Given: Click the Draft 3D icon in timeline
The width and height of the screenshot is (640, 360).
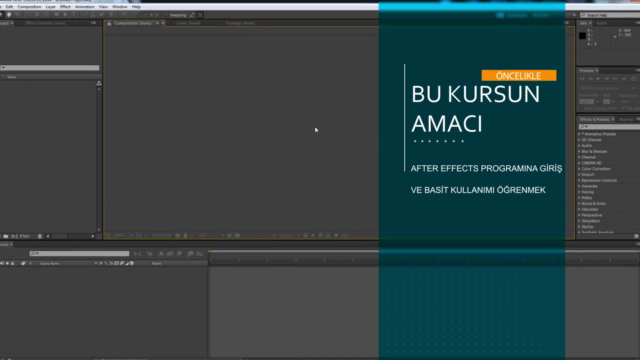Looking at the screenshot, I should [x=150, y=254].
